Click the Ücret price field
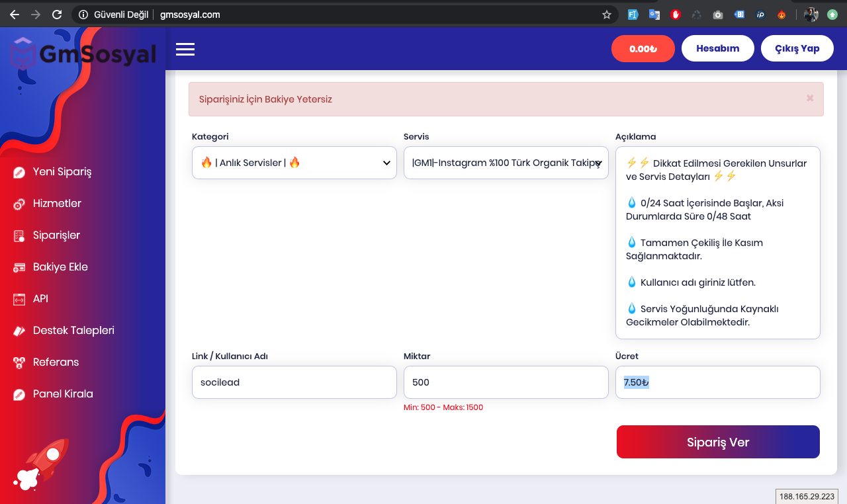This screenshot has width=847, height=504. click(x=718, y=382)
